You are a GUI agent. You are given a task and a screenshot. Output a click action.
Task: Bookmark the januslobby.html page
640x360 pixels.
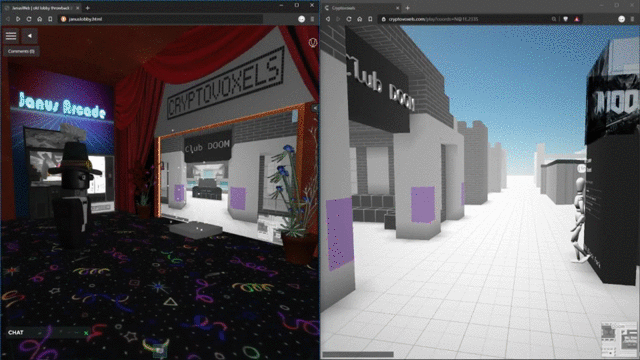point(50,19)
